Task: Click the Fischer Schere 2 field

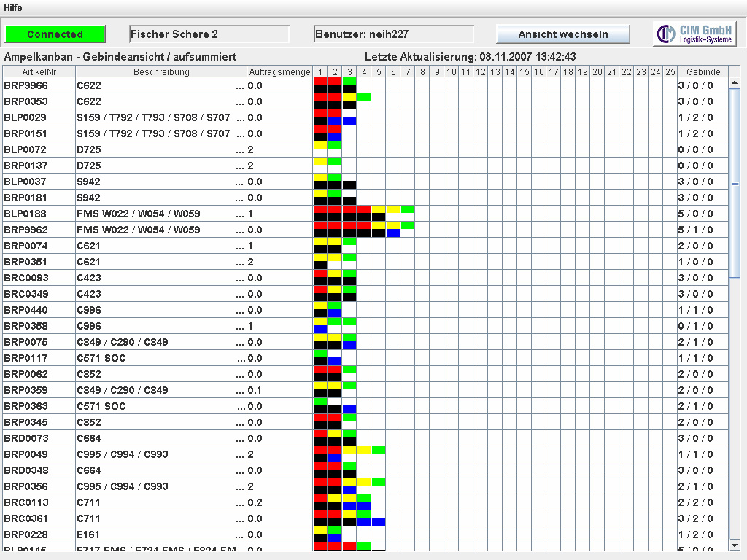Action: point(209,34)
